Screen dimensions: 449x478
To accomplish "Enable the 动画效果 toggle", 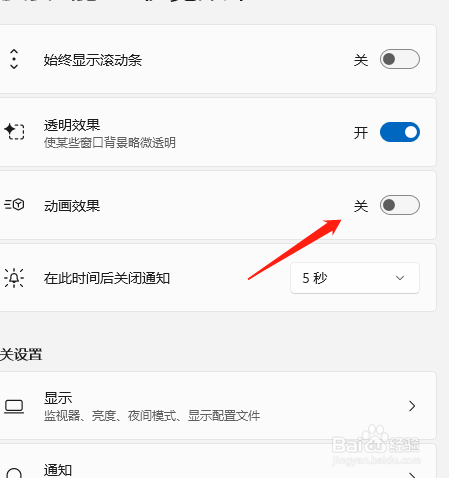I will [x=400, y=205].
